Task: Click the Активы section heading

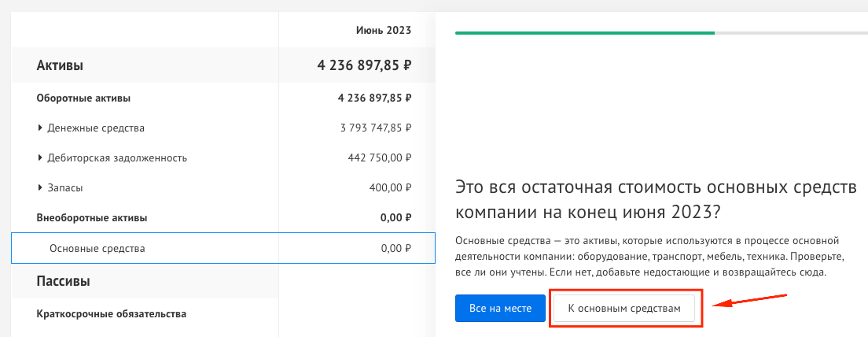Action: (x=60, y=66)
